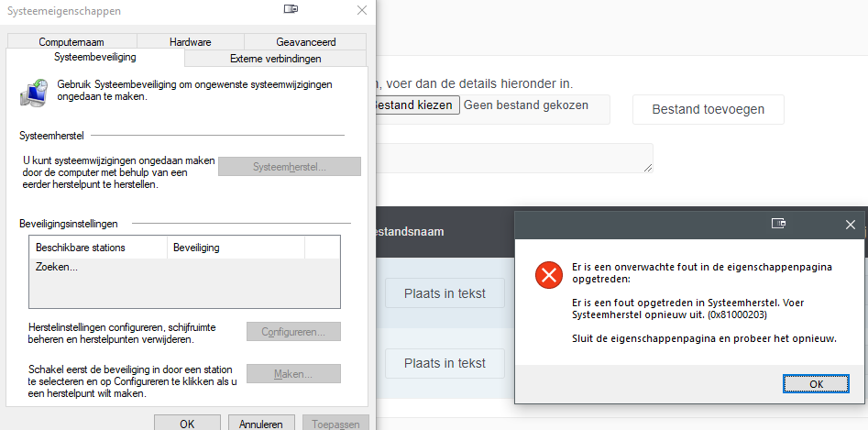Click the Geen bestand gekozen text

[x=526, y=105]
